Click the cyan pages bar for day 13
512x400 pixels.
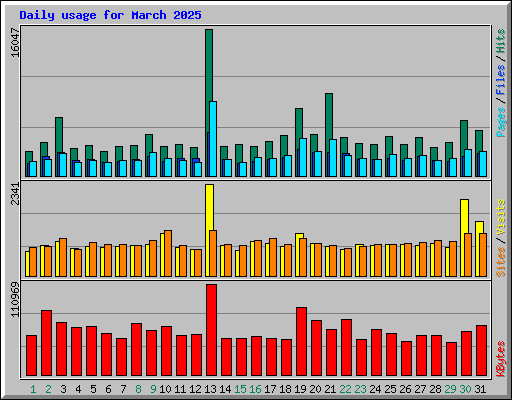[x=213, y=139]
